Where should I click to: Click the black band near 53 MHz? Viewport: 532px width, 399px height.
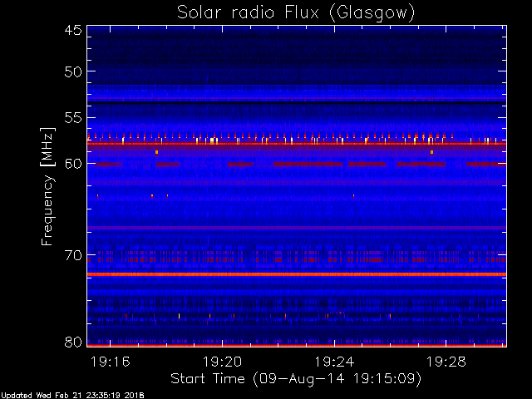tap(297, 101)
